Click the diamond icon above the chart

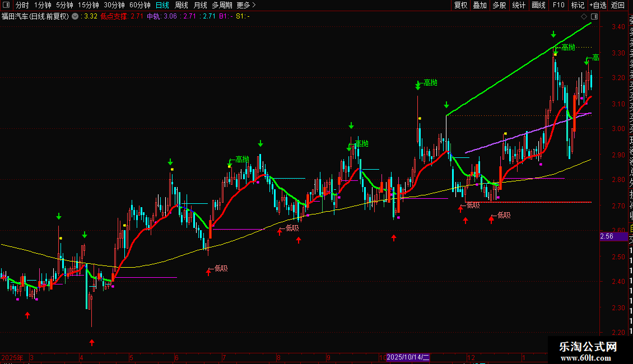(584, 16)
